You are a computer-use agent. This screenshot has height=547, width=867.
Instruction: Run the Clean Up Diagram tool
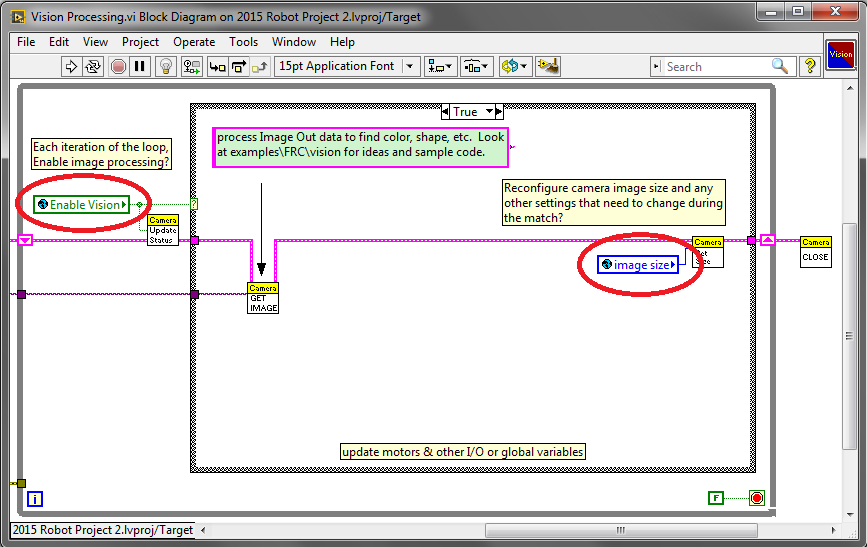pos(546,66)
